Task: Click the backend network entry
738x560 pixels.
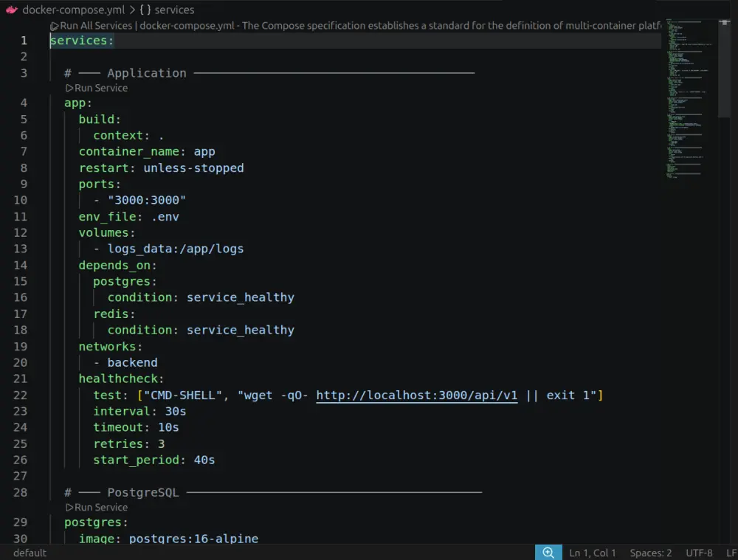Action: coord(132,362)
